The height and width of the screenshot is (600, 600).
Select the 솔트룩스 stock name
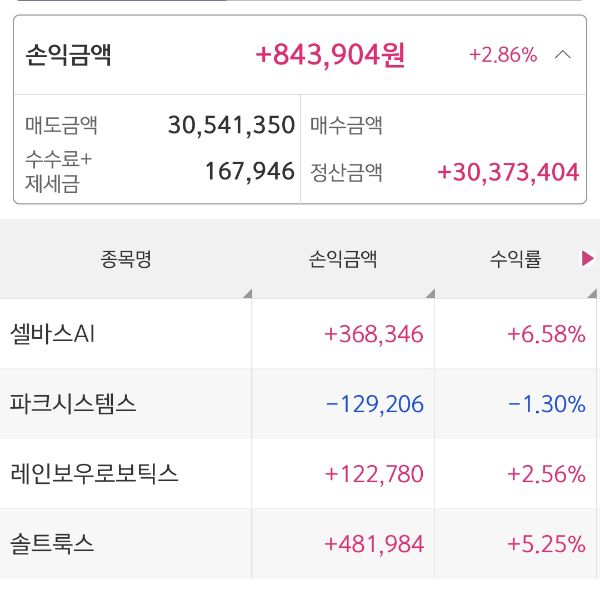coord(52,544)
